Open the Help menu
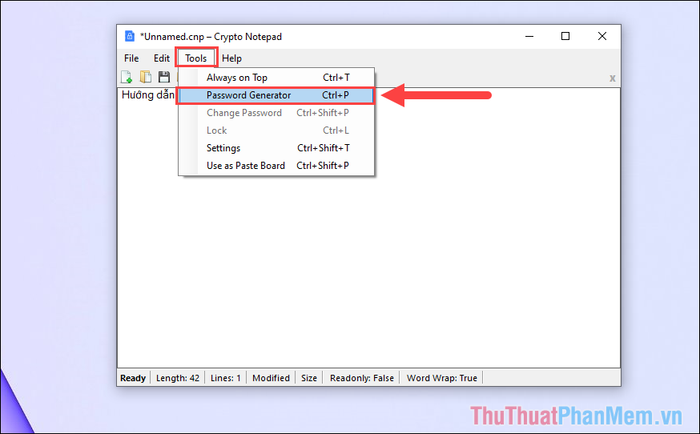The height and width of the screenshot is (434, 700). (x=232, y=58)
